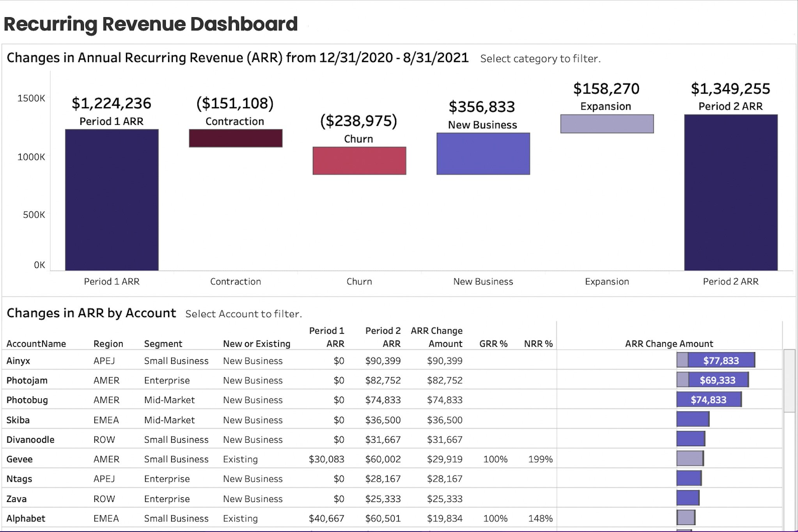Click the Period 2 ARR bar
Image resolution: width=798 pixels, height=532 pixels.
click(x=731, y=192)
